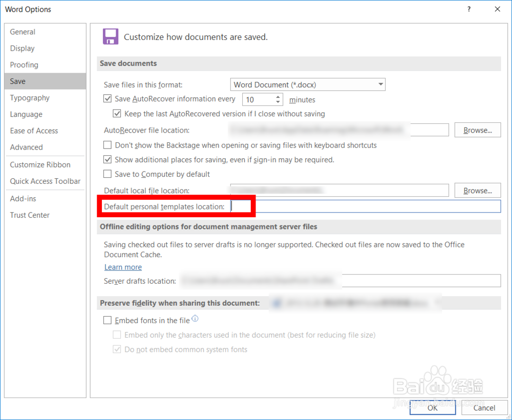The width and height of the screenshot is (512, 420).
Task: Click Save documents section header
Action: (299, 64)
